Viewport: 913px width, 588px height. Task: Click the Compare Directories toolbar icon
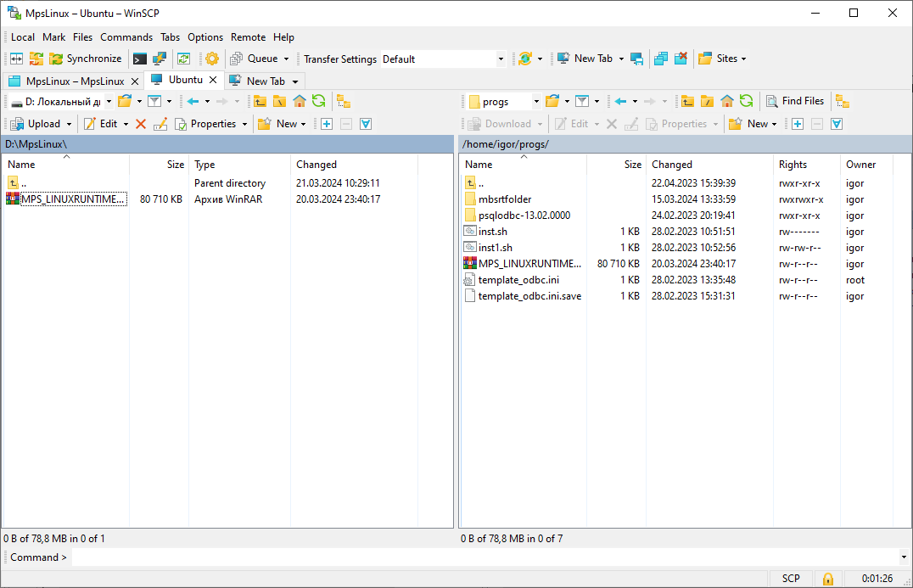point(16,59)
